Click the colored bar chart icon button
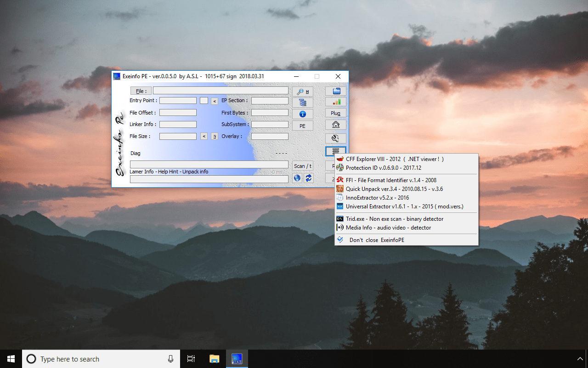Image resolution: width=588 pixels, height=368 pixels. coord(336,102)
